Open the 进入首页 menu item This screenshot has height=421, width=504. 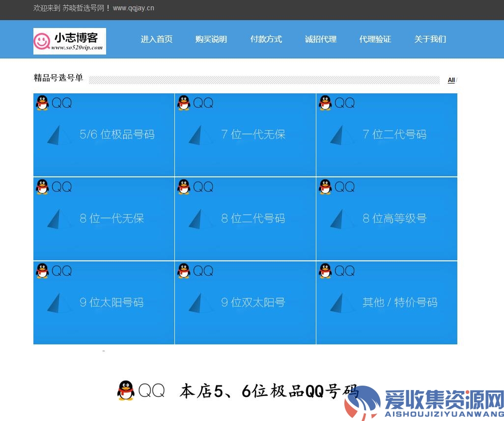click(x=157, y=39)
